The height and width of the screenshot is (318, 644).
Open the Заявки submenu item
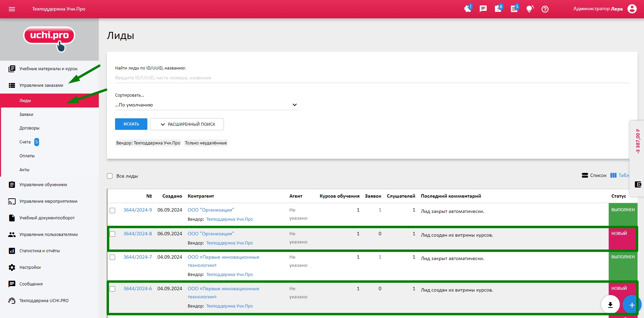coord(50,115)
